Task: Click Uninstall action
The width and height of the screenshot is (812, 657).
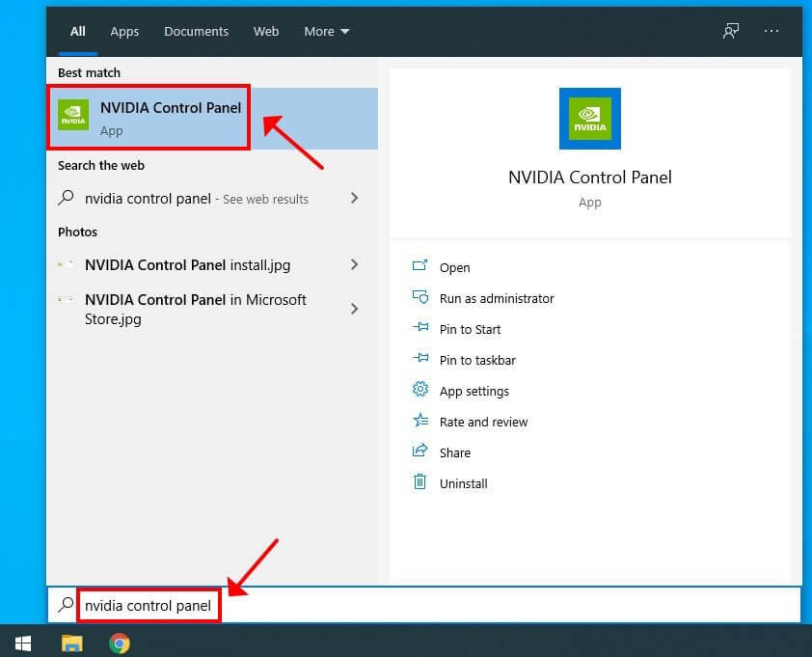Action: [x=464, y=484]
